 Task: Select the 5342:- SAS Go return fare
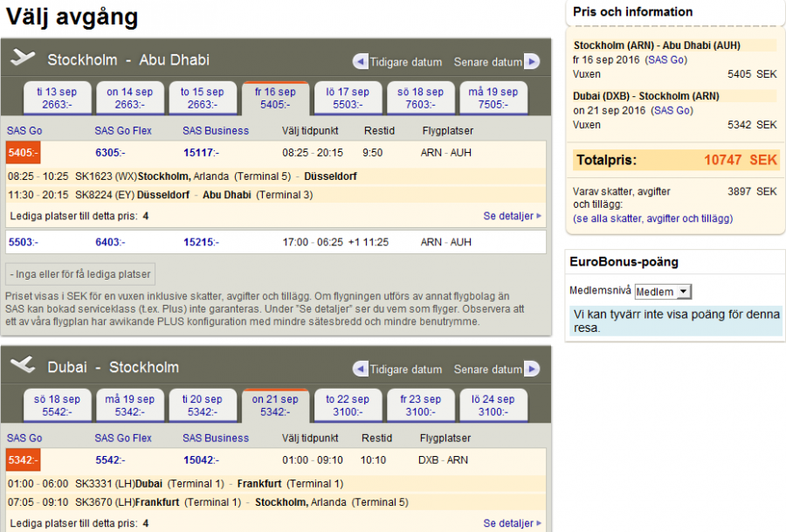click(23, 460)
